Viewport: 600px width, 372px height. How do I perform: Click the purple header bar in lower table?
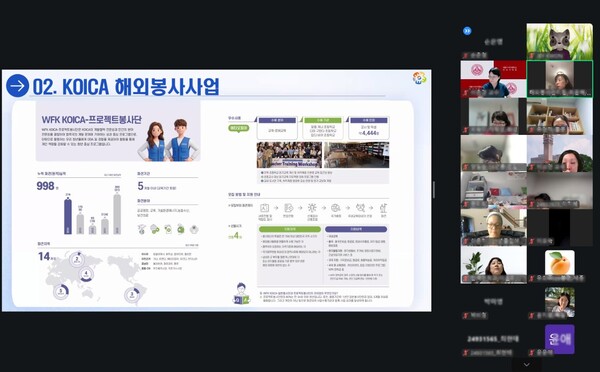click(356, 229)
